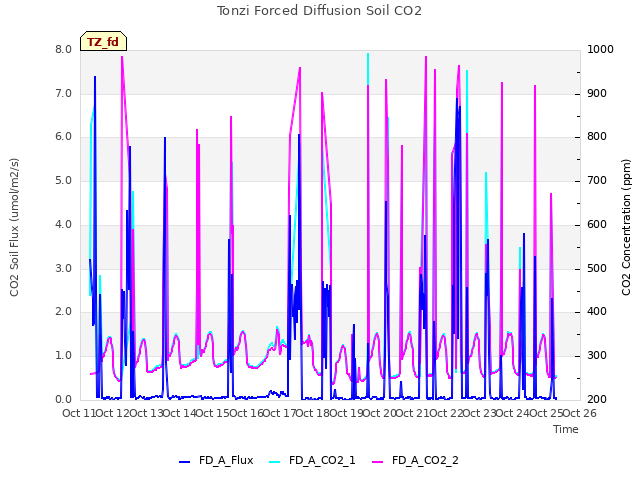Click the Oct 20 x-axis tick label
This screenshot has height=480, width=640.
380,413
